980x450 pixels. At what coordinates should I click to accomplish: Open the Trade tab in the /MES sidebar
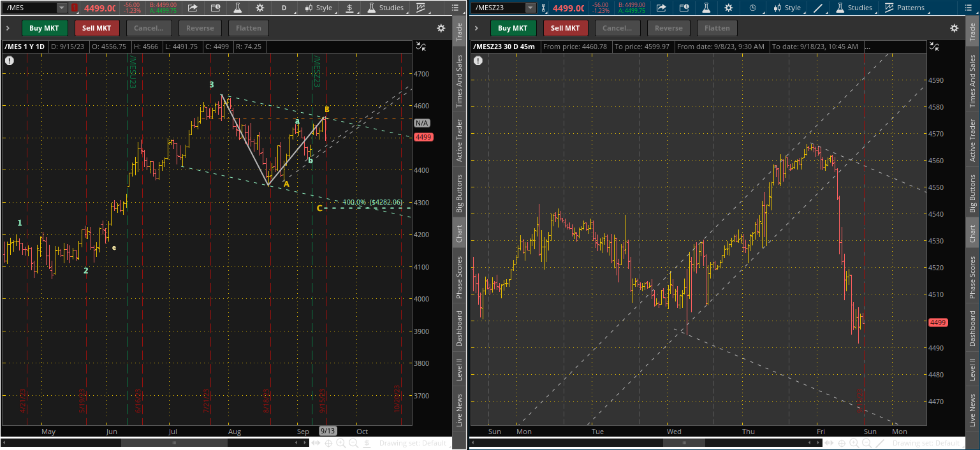click(458, 30)
